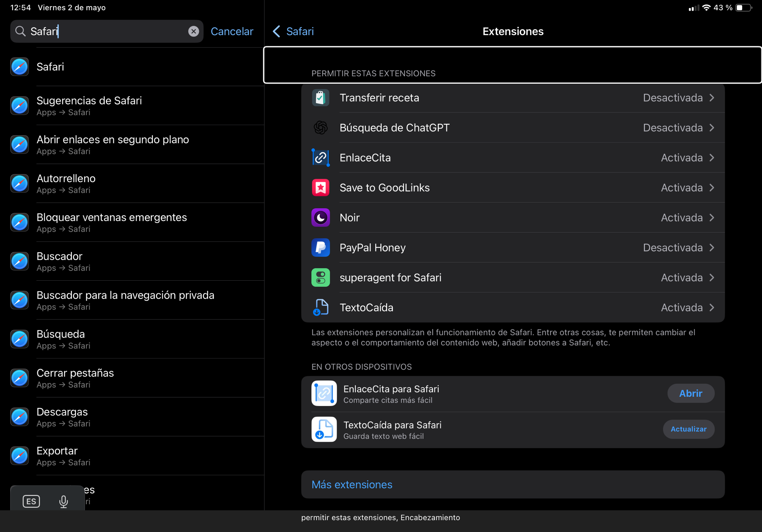Screen dimensions: 762x532
Task: Tap Extensiones page title
Action: tap(513, 31)
